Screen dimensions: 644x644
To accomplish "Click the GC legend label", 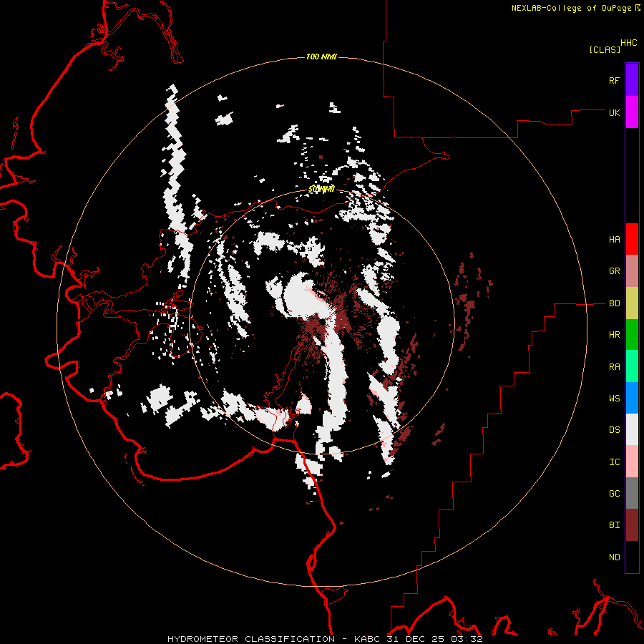I will (615, 494).
